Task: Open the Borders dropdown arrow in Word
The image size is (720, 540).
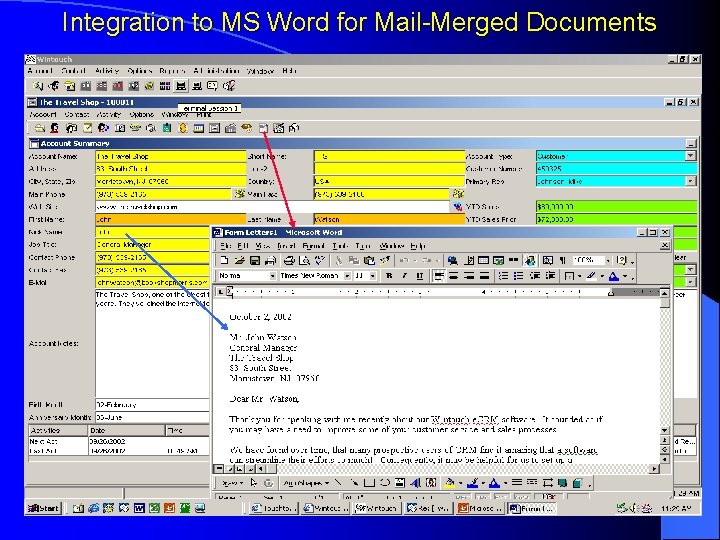Action: [579, 276]
